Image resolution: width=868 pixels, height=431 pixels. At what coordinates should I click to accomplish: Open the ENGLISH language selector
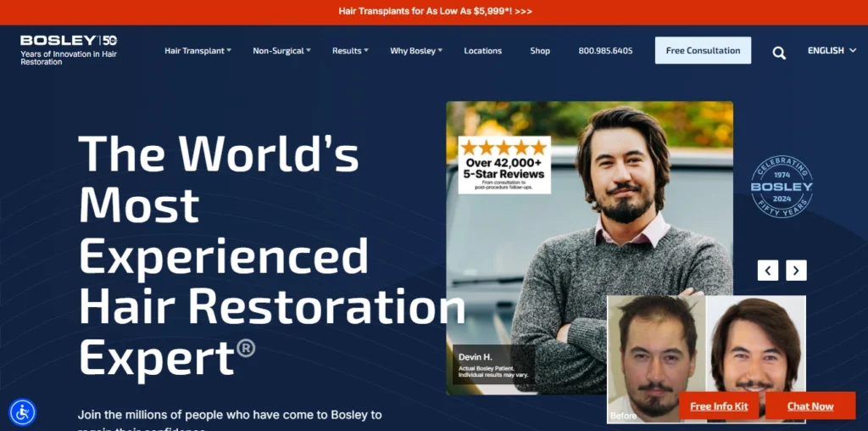832,50
